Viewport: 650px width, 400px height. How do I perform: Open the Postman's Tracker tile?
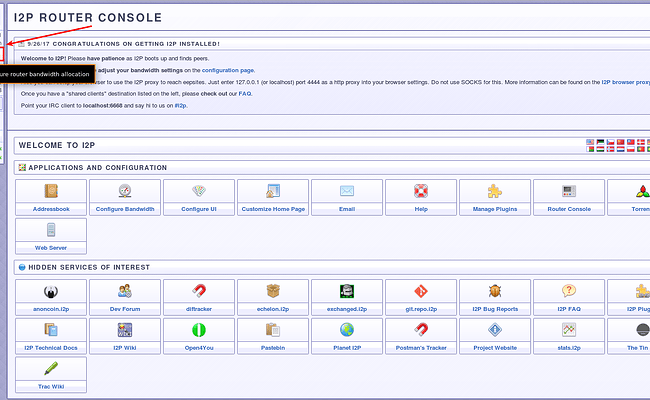click(x=421, y=336)
